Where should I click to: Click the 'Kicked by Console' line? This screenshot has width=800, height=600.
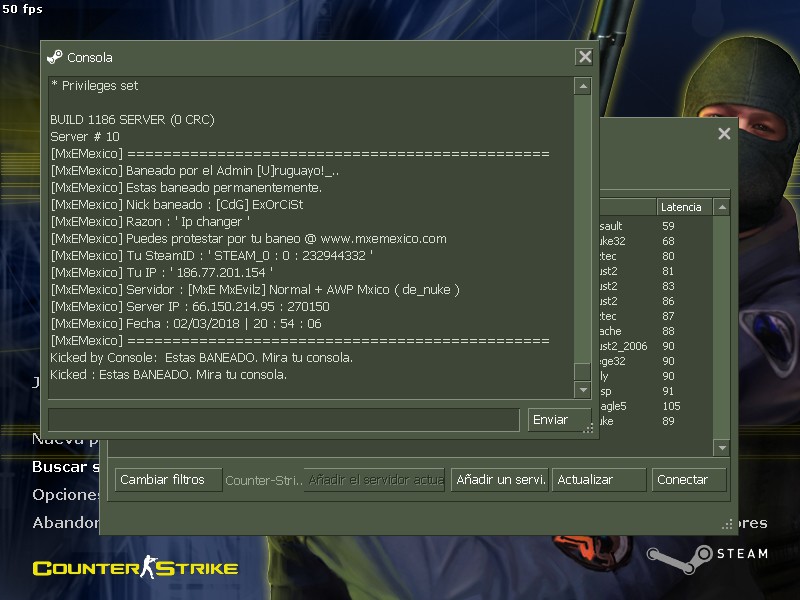(202, 358)
